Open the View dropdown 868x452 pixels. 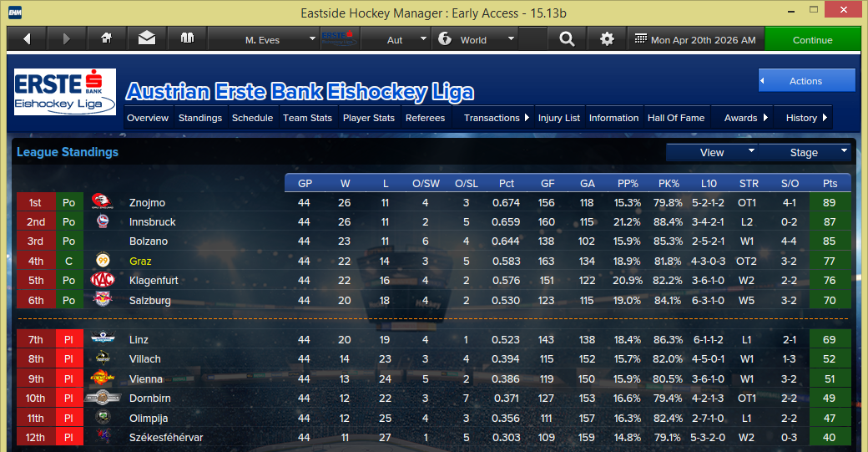[x=712, y=152]
